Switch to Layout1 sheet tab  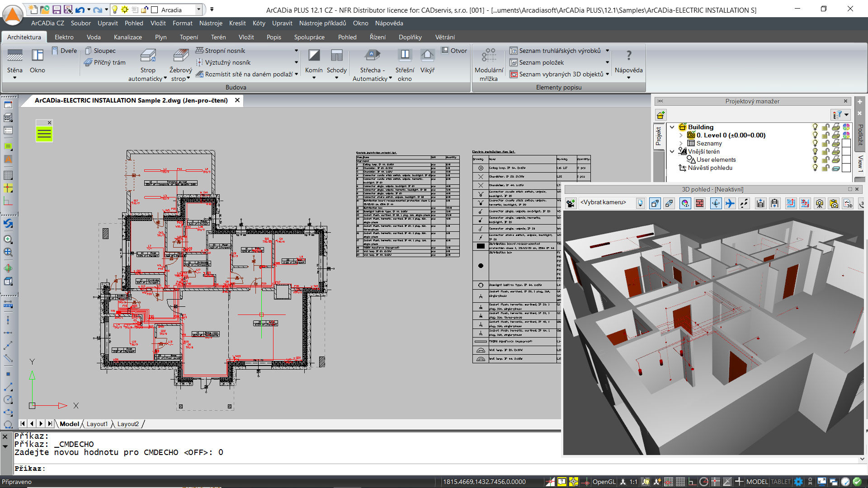click(x=97, y=424)
